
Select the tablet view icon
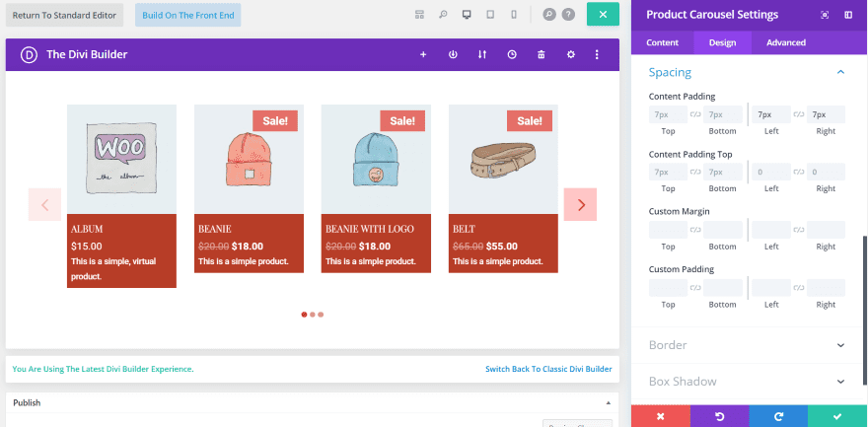pyautogui.click(x=490, y=15)
